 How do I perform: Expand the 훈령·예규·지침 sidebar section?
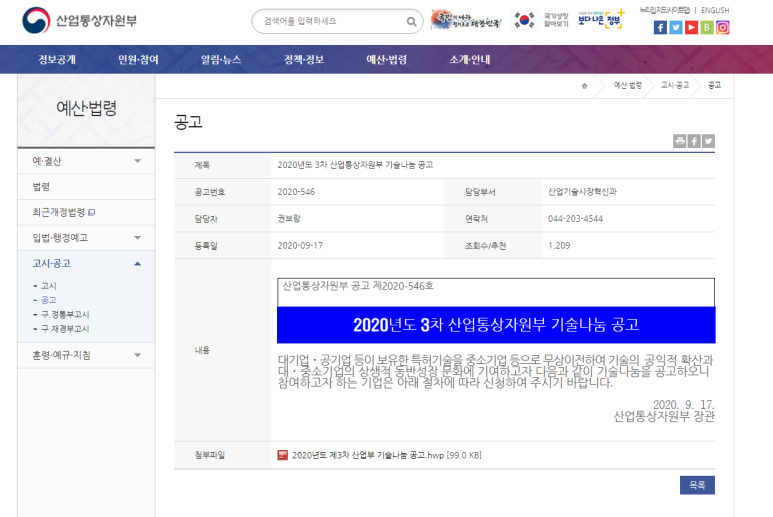86,355
